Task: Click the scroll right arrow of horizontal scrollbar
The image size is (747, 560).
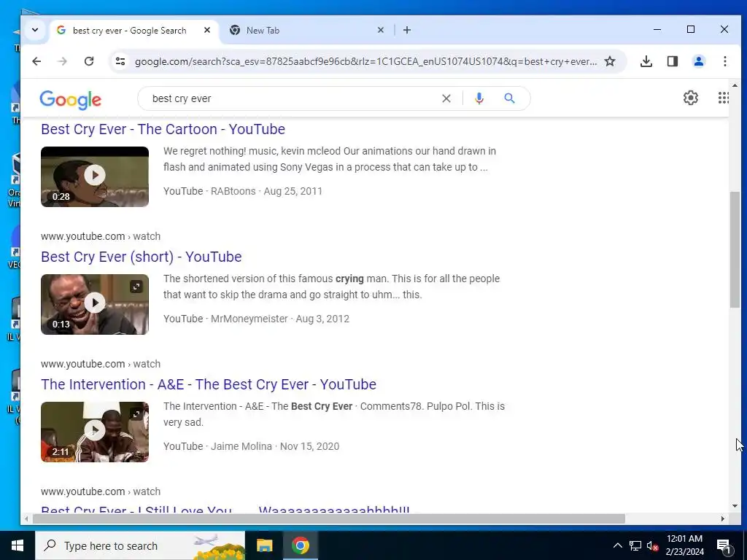Action: click(723, 518)
